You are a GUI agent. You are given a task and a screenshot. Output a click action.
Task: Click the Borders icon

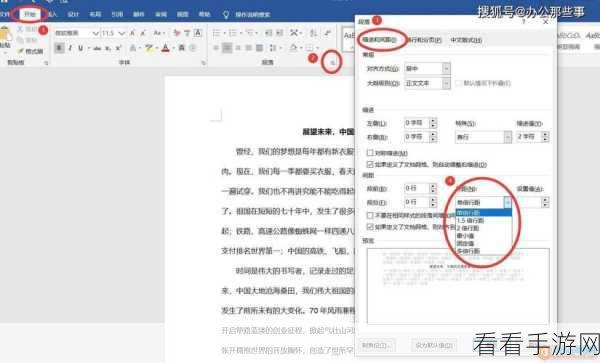[309, 48]
